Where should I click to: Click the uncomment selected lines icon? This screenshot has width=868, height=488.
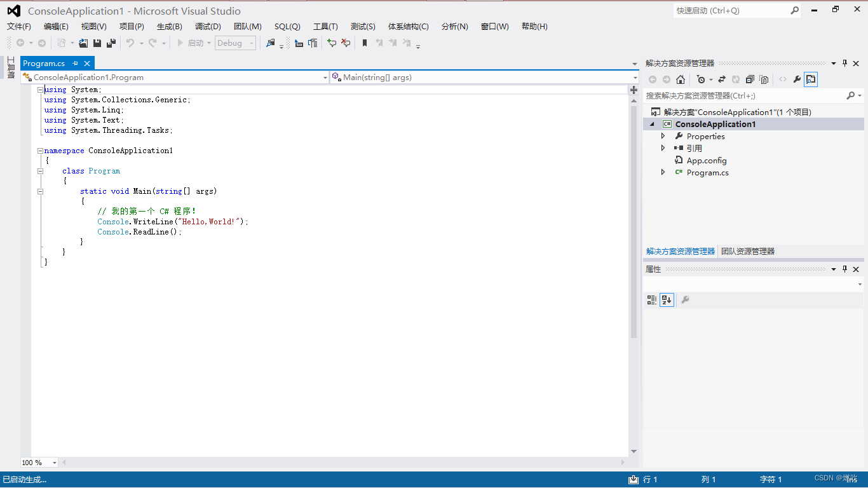tap(346, 43)
